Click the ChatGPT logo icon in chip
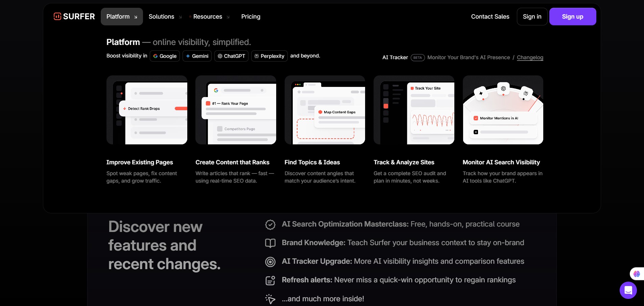644x306 pixels. [220, 56]
